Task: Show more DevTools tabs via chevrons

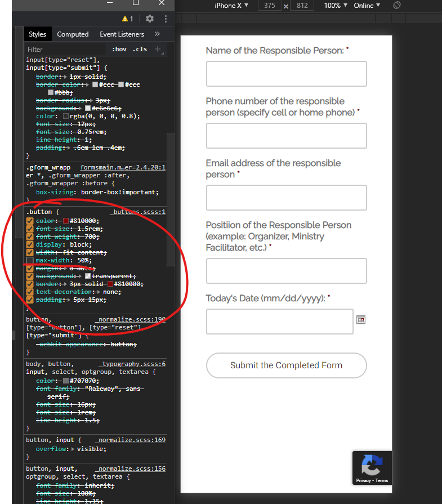Action: [x=157, y=34]
